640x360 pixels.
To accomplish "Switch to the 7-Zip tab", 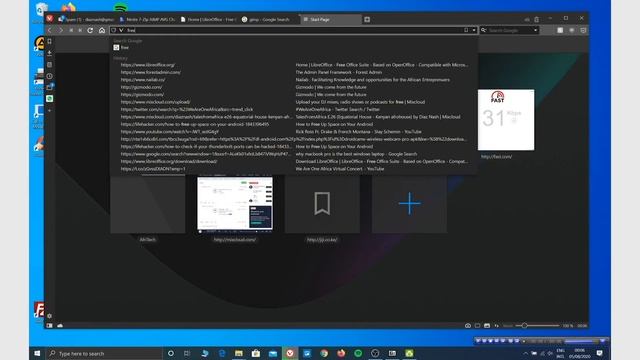I will (x=147, y=19).
